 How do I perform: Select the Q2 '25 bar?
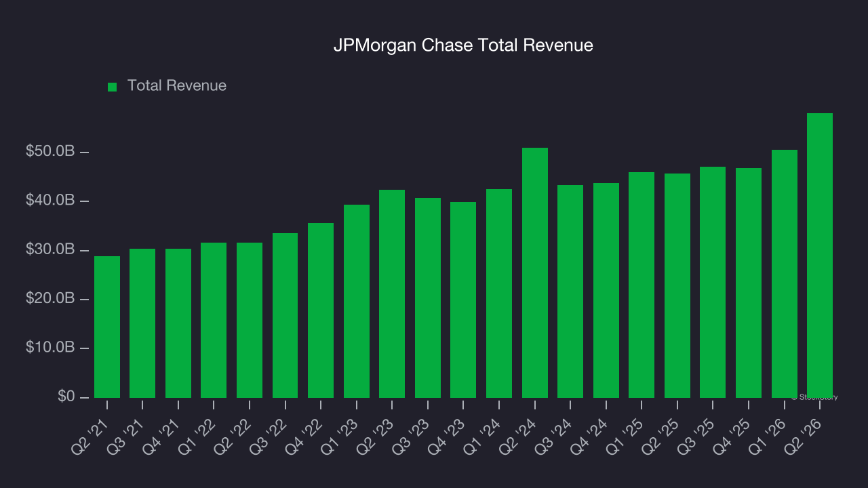(x=677, y=285)
